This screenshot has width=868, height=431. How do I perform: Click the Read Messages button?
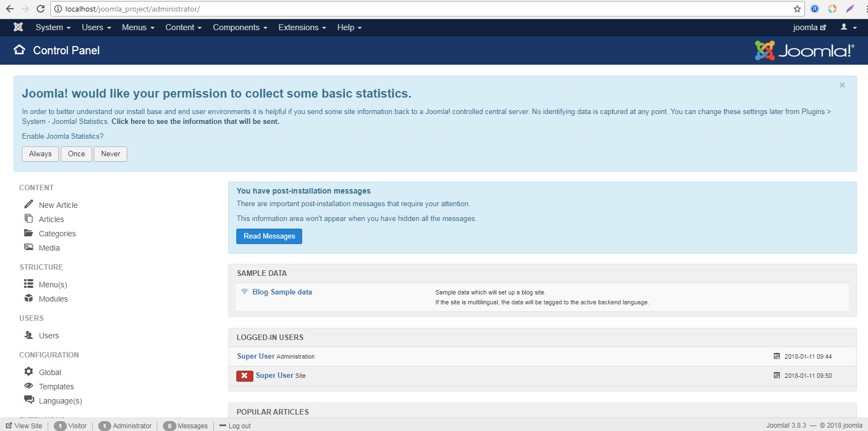[269, 236]
